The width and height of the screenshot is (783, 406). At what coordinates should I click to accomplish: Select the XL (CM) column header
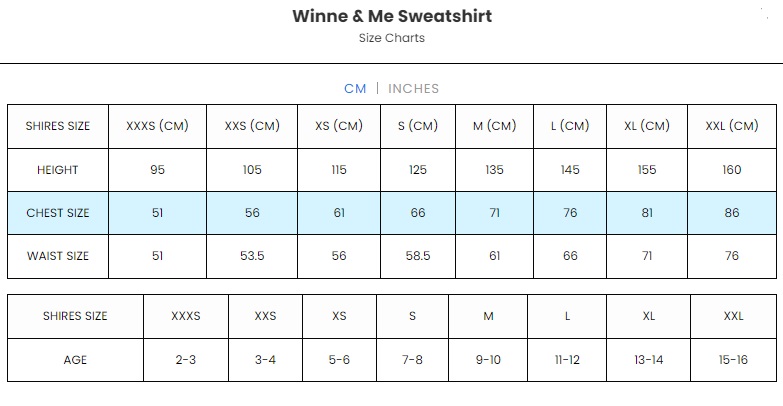click(646, 126)
